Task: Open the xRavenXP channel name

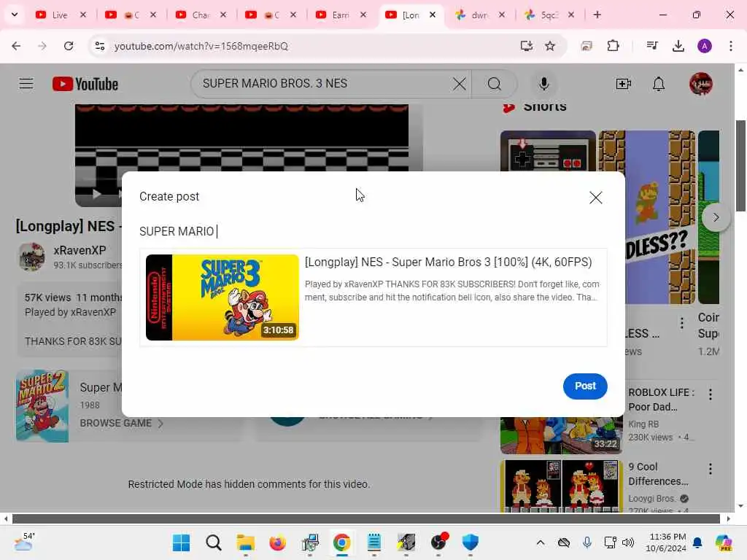Action: coord(80,251)
